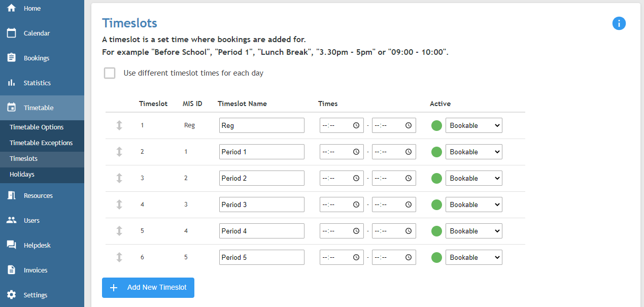Click the Helpdesk chat icon
The image size is (644, 307).
tap(11, 245)
